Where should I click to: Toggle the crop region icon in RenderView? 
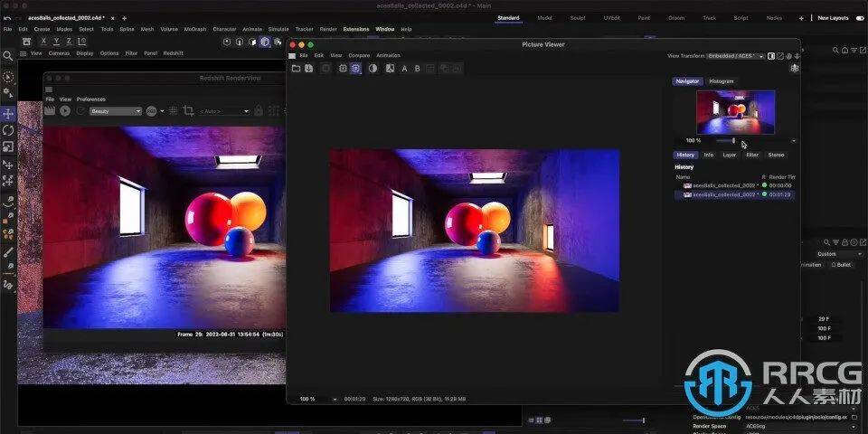188,110
